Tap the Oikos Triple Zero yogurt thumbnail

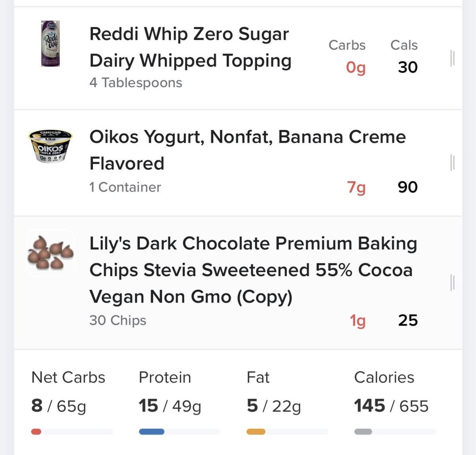[50, 146]
